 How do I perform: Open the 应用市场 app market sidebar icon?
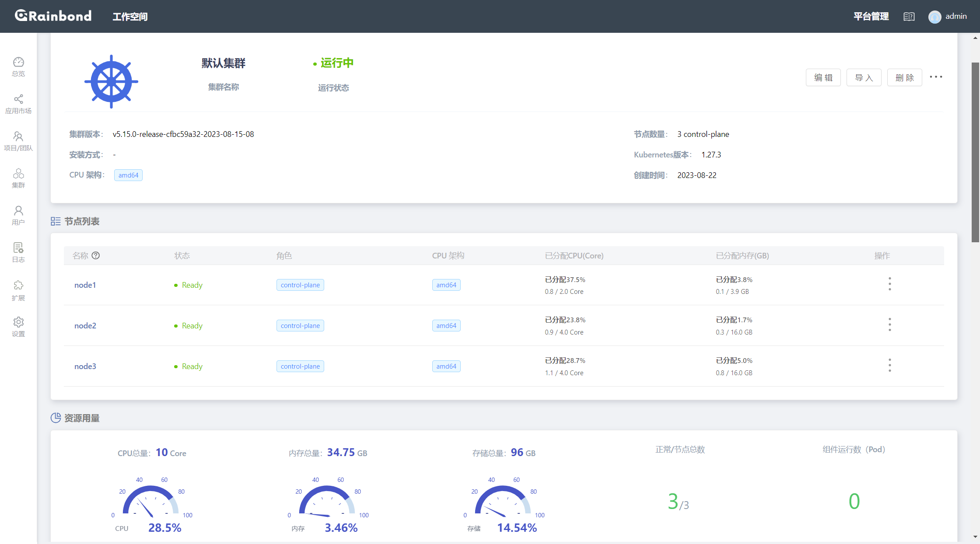click(18, 104)
